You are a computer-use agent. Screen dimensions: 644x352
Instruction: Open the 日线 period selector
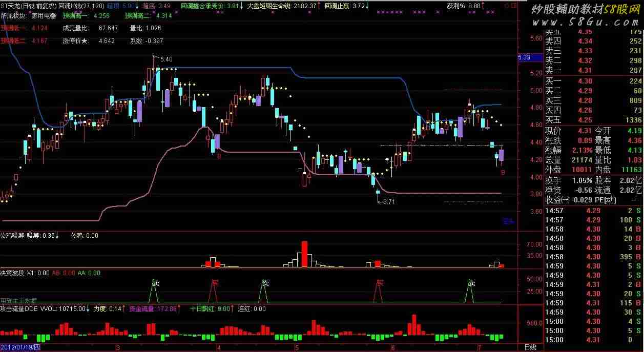point(530,347)
